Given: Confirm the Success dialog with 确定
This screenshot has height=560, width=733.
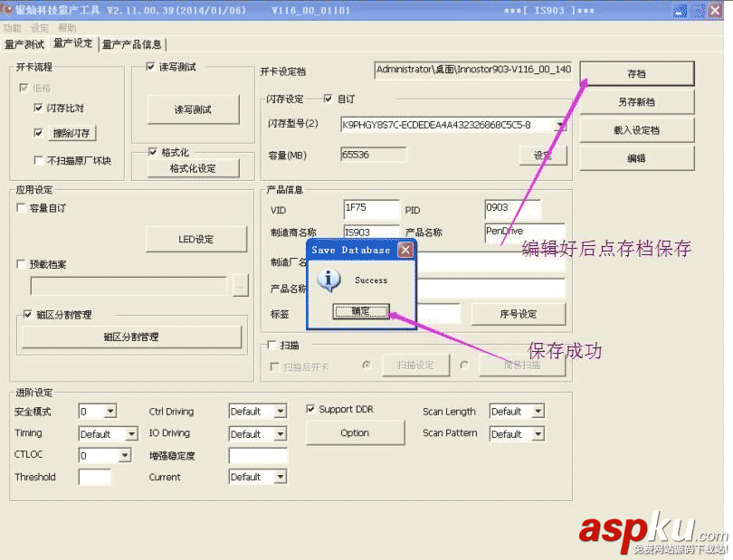Looking at the screenshot, I should coord(361,311).
